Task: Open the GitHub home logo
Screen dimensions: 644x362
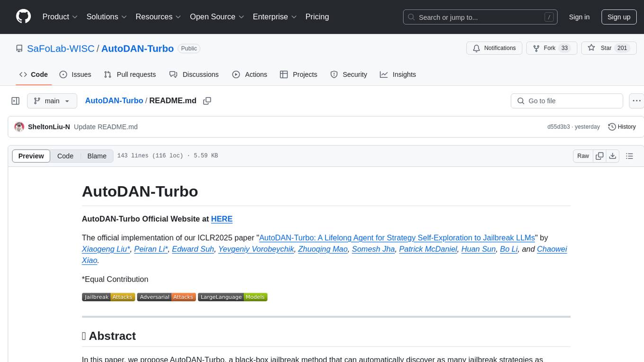Action: 23,17
